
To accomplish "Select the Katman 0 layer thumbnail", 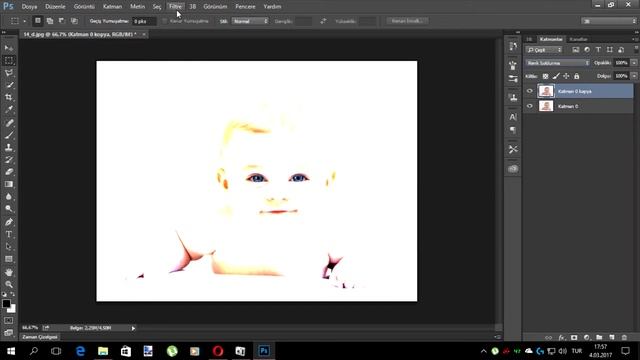I will pos(546,106).
